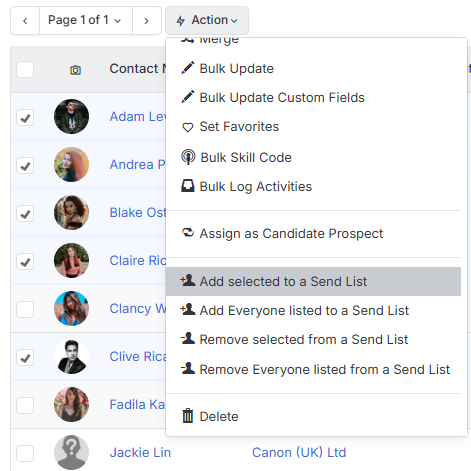This screenshot has height=471, width=471.
Task: Click the pencil icon beside Bulk Update
Action: pos(187,68)
